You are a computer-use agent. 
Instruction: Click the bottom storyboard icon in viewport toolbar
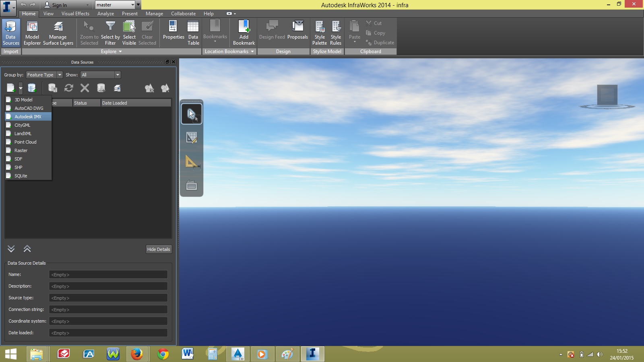[x=192, y=185]
